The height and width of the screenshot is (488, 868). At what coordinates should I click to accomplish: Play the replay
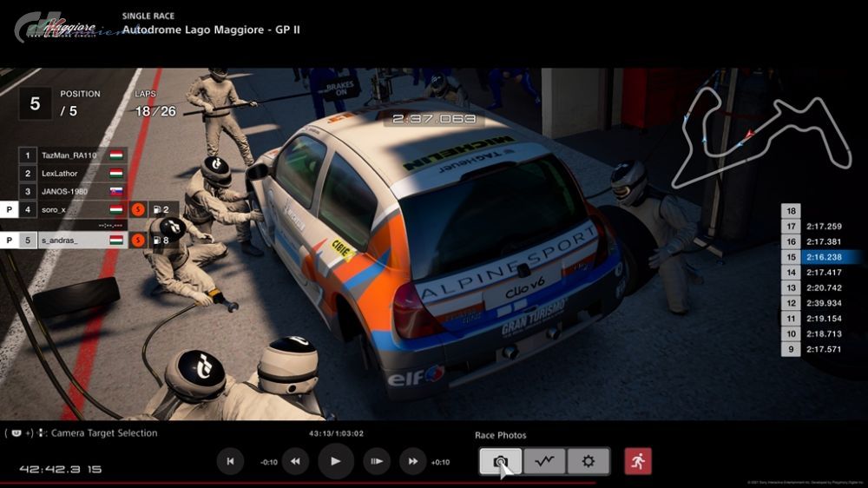tap(335, 461)
